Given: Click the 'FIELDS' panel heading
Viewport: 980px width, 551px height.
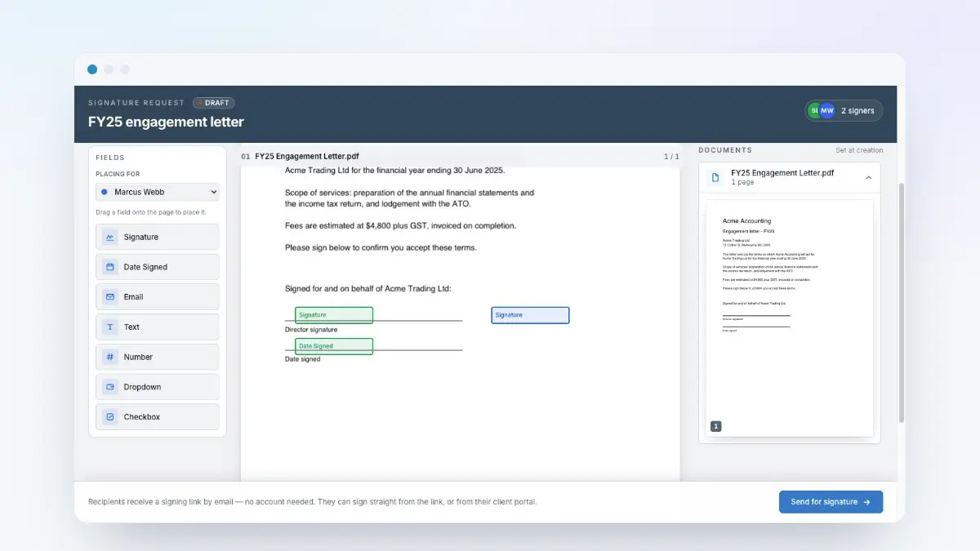Looking at the screenshot, I should [110, 158].
